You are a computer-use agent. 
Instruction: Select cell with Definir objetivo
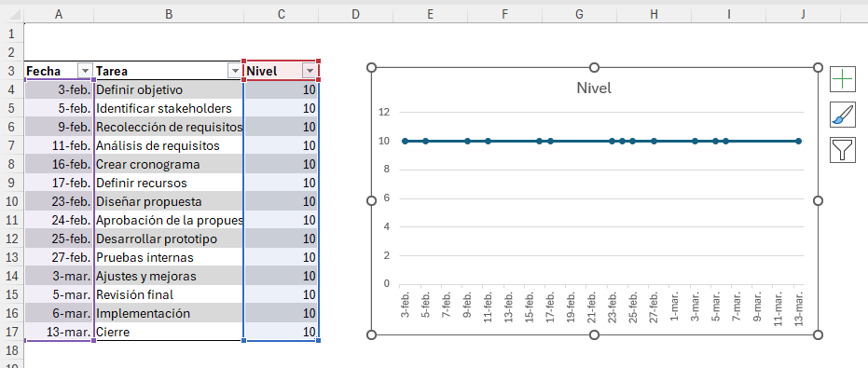169,89
